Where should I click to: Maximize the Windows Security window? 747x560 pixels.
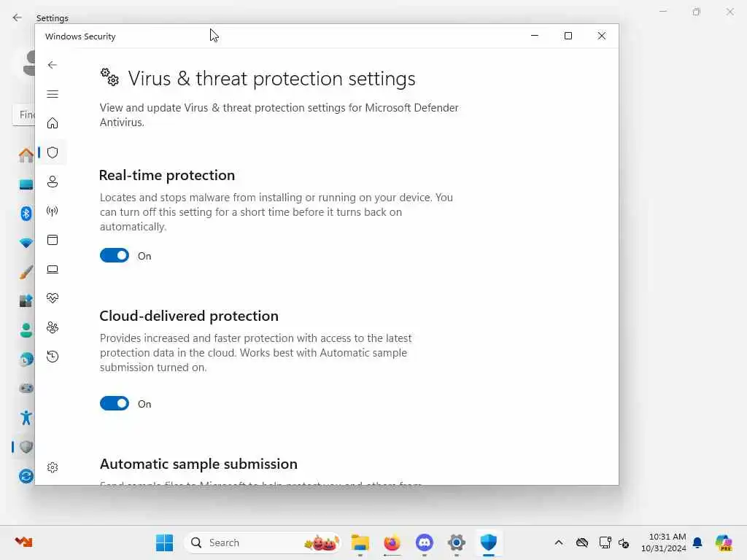[x=568, y=36]
